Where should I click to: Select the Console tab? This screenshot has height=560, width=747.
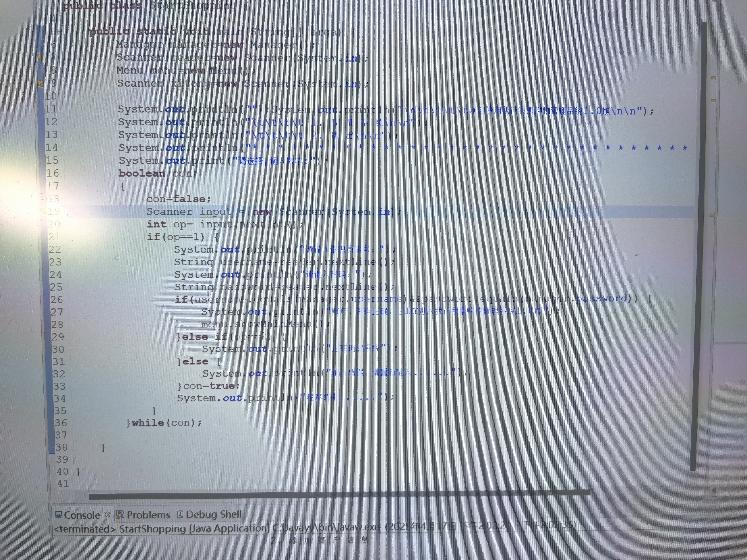coord(82,515)
